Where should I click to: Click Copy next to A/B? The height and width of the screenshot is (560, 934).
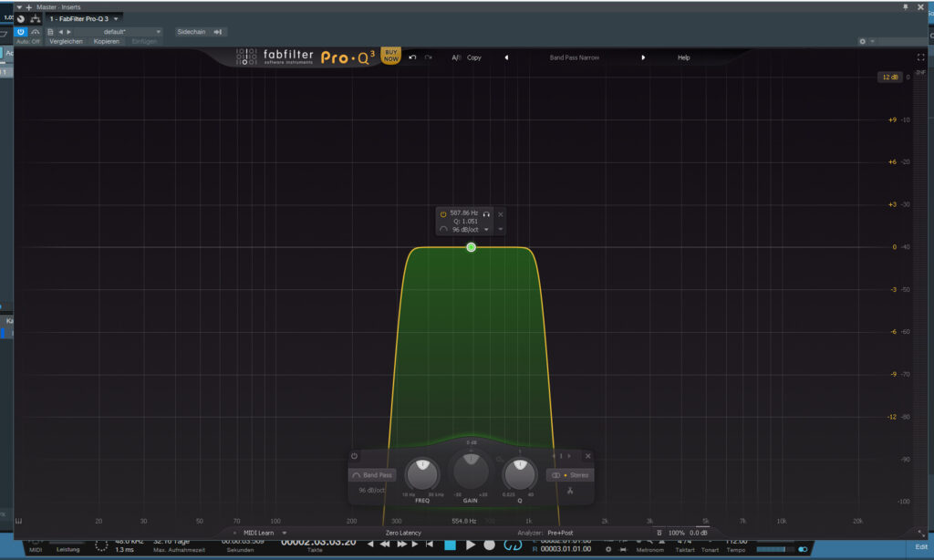coord(474,57)
